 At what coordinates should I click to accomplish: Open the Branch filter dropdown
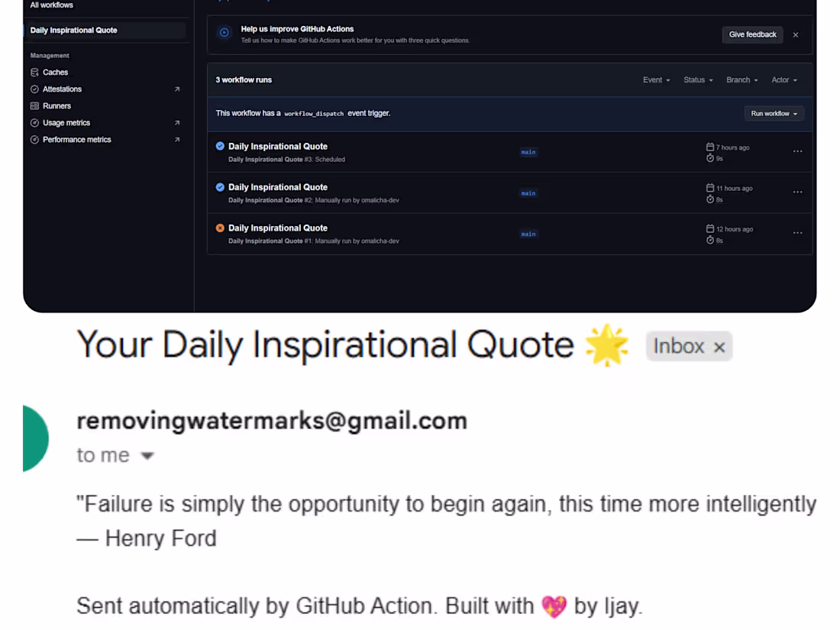coord(741,79)
